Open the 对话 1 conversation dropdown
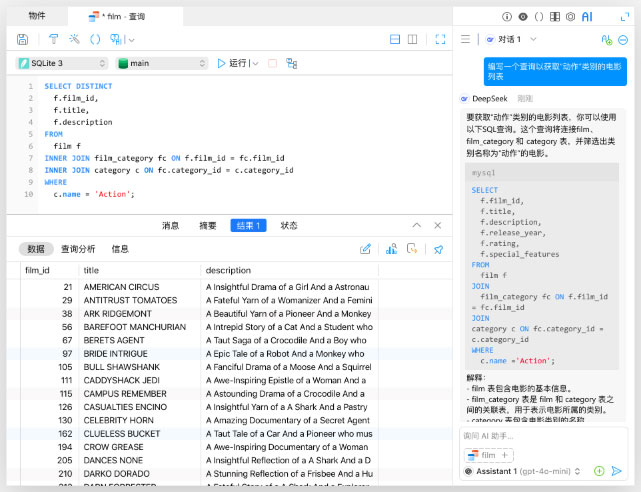Image resolution: width=641 pixels, height=492 pixels. pyautogui.click(x=511, y=39)
